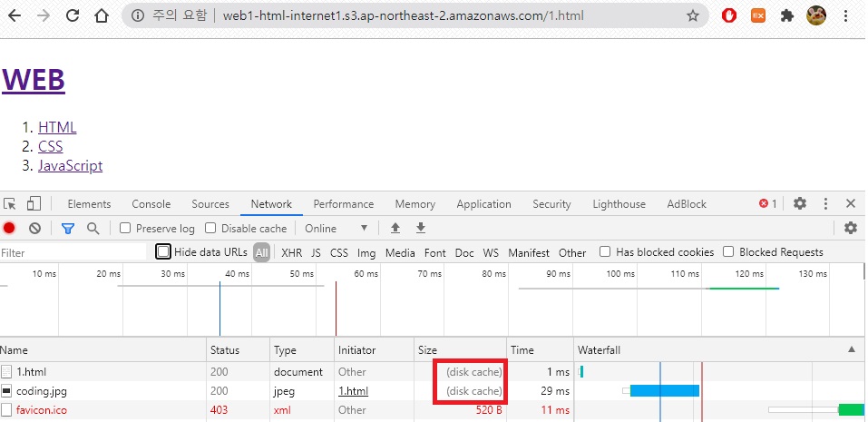Open the AdBlock DevTools tab

click(687, 204)
